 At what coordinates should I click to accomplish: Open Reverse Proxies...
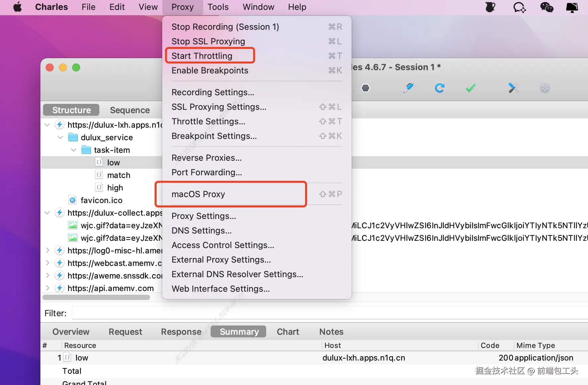coord(257,158)
